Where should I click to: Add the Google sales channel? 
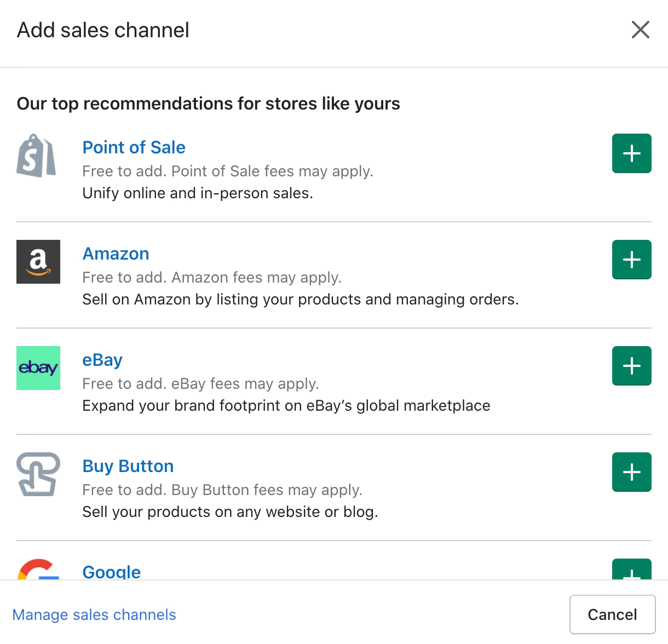pyautogui.click(x=631, y=570)
